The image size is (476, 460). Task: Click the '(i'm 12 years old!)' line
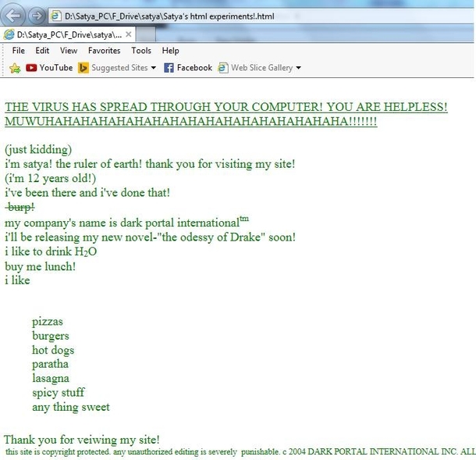click(x=51, y=178)
